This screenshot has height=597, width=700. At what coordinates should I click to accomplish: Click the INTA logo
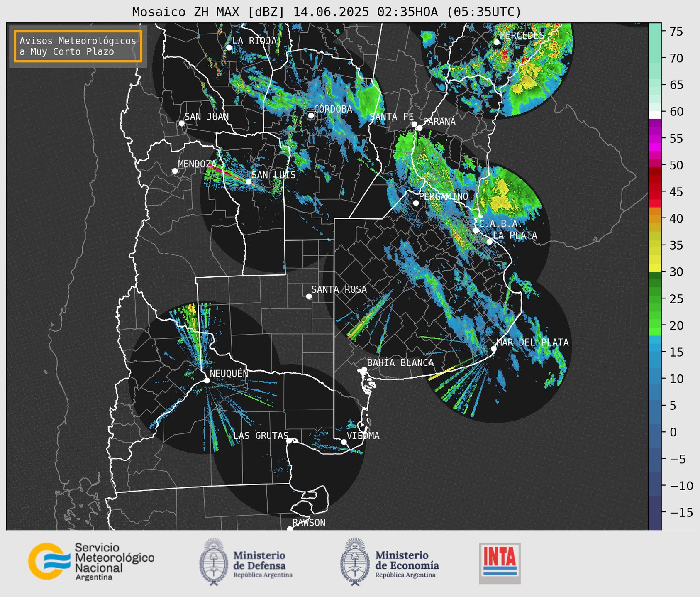pyautogui.click(x=500, y=563)
